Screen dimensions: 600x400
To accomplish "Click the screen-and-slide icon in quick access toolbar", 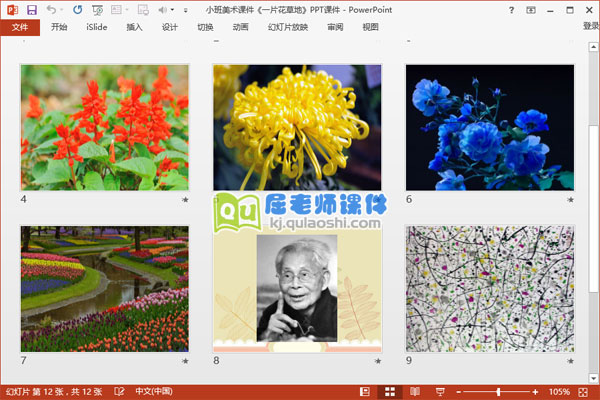I will 143,10.
